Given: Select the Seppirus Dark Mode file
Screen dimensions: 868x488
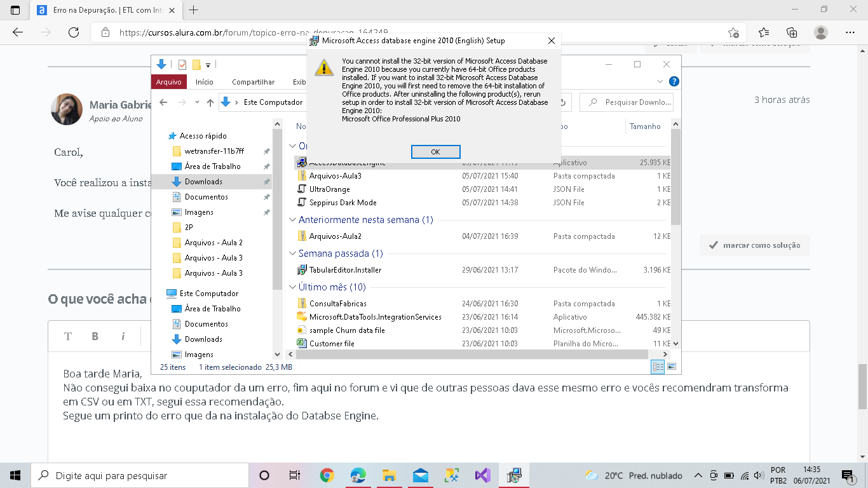Looking at the screenshot, I should (342, 203).
